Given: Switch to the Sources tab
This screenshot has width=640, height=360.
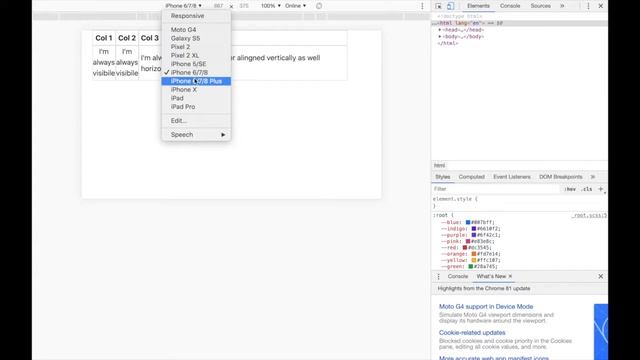Looking at the screenshot, I should [540, 6].
